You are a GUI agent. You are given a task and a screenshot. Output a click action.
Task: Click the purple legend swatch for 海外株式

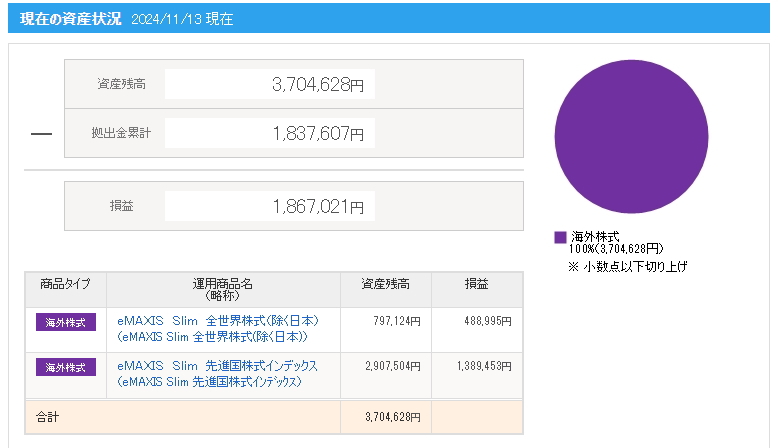560,237
